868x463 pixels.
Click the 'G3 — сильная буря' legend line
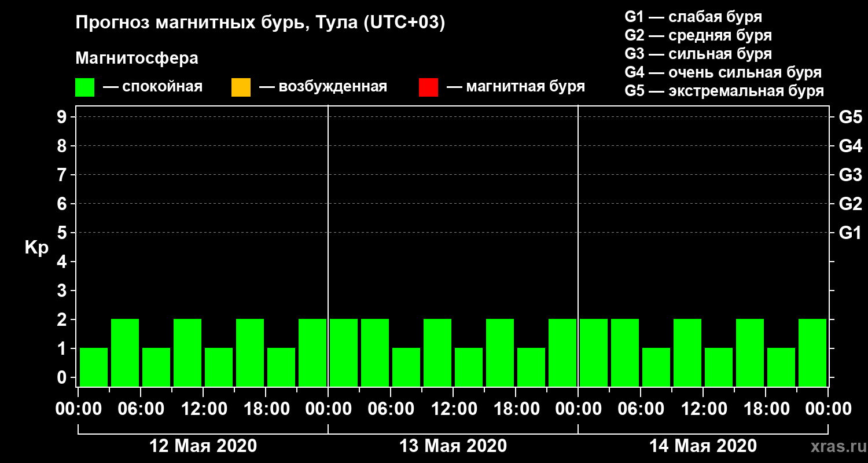pyautogui.click(x=698, y=54)
